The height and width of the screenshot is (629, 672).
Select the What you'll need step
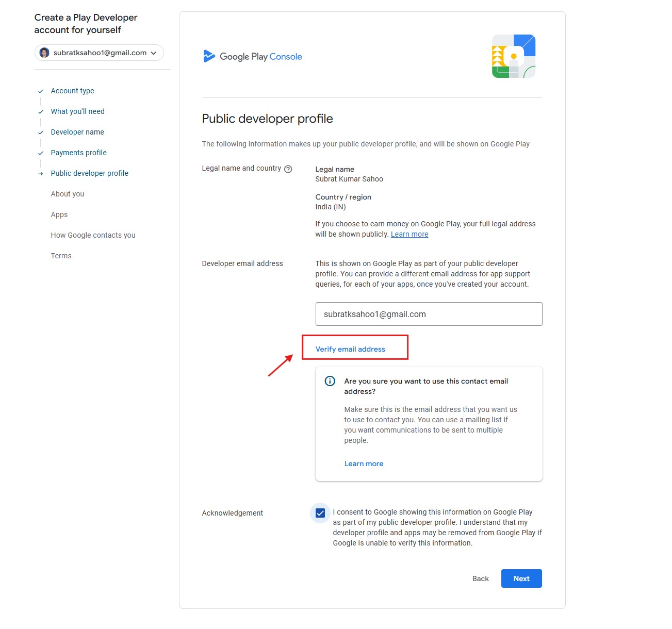click(77, 111)
